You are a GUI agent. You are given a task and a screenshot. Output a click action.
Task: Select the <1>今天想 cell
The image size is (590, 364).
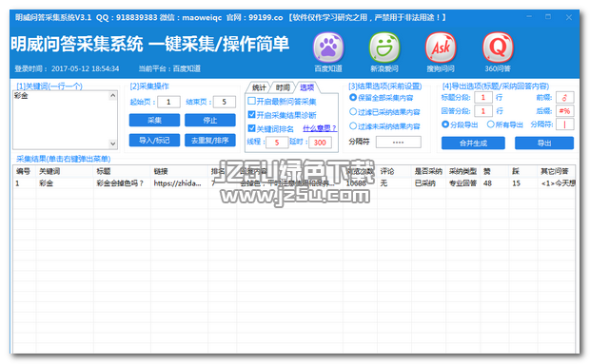point(556,183)
